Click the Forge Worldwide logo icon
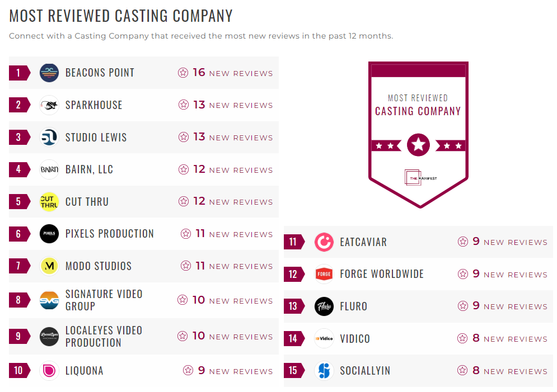Image resolution: width=557 pixels, height=392 pixels. pos(324,275)
